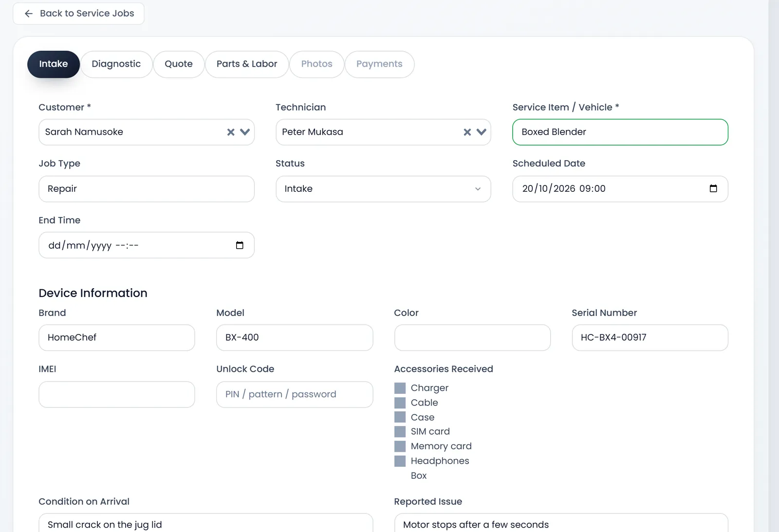Tick the Memory card checkbox
This screenshot has width=779, height=532.
click(400, 446)
